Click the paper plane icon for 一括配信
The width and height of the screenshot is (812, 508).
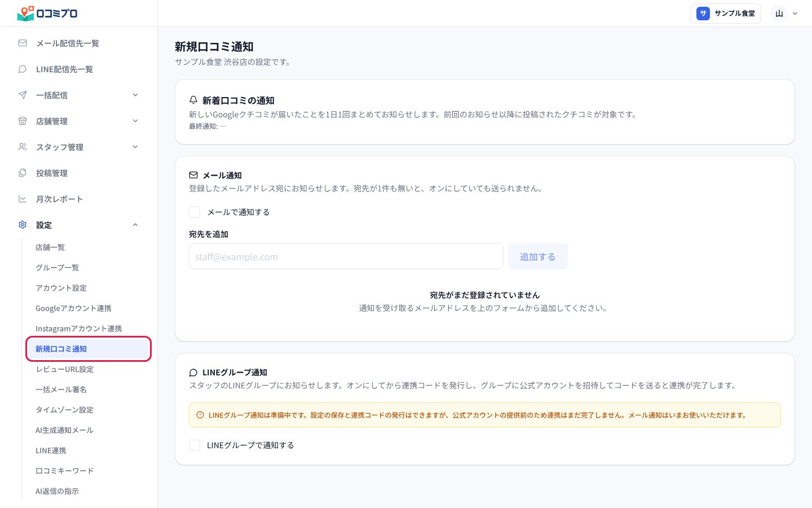click(x=23, y=95)
